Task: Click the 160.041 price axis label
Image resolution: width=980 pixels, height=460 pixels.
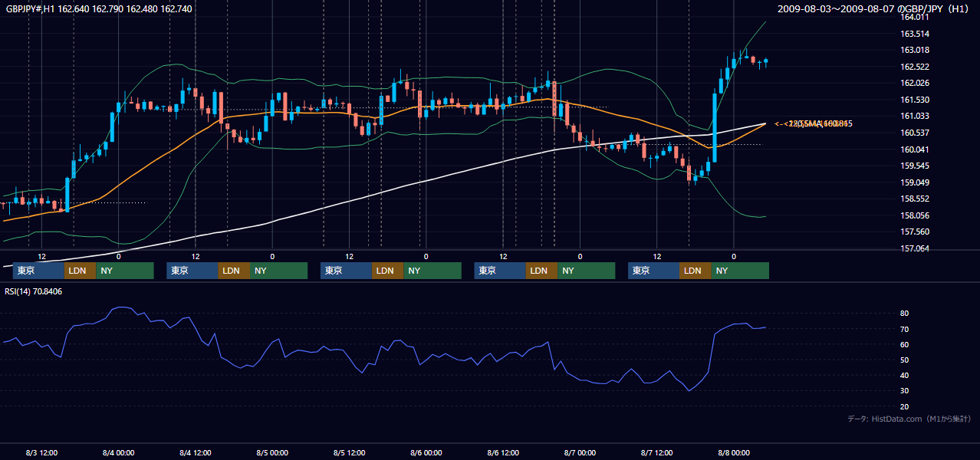Action: [x=915, y=150]
